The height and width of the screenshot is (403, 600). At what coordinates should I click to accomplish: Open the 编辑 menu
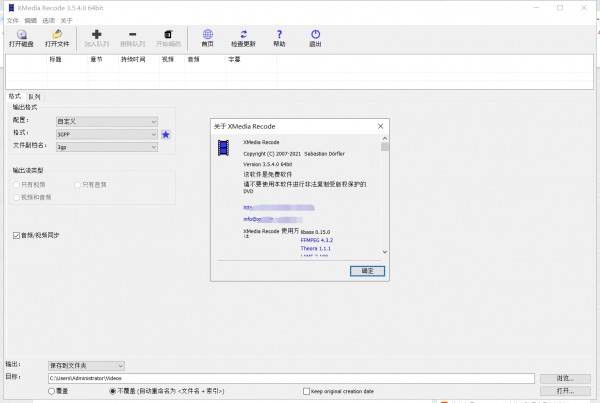(x=31, y=21)
